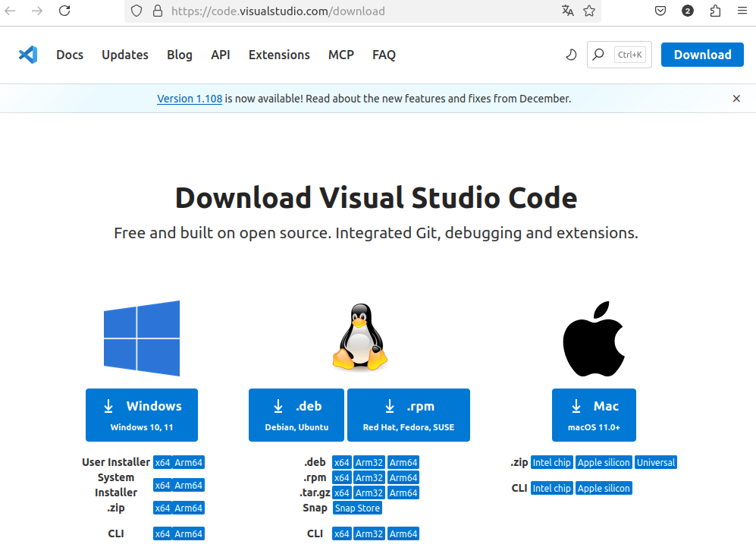
Task: Select Windows CLI x64 download
Action: (x=162, y=533)
